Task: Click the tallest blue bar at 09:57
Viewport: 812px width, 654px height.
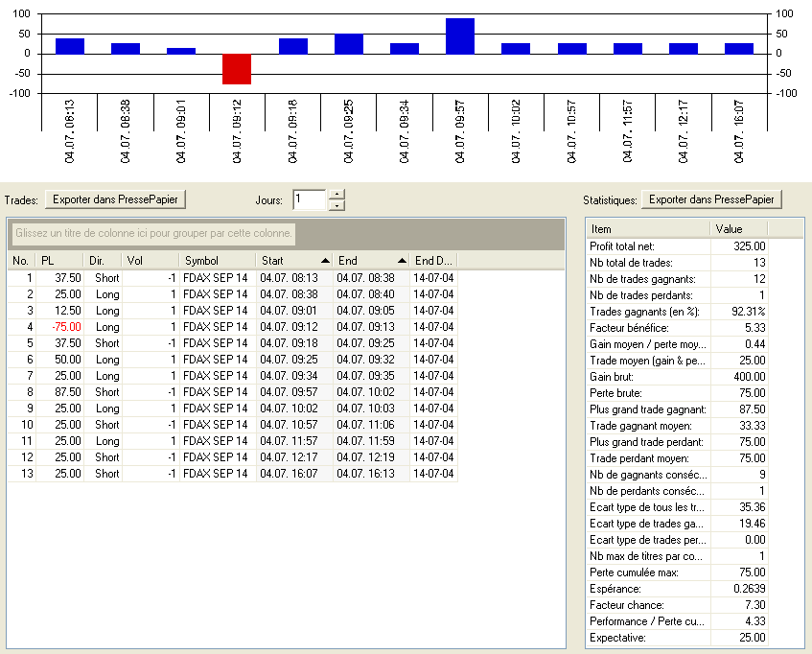Action: (x=460, y=36)
